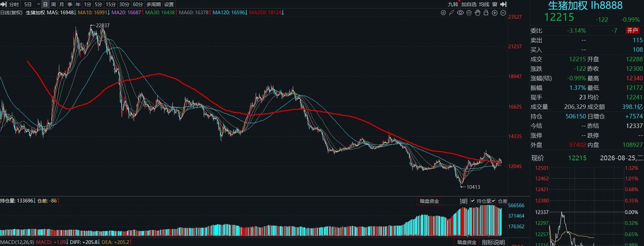This screenshot has width=644, height=246.
Task: Click the 10413 low price marker
Action: pos(473,187)
